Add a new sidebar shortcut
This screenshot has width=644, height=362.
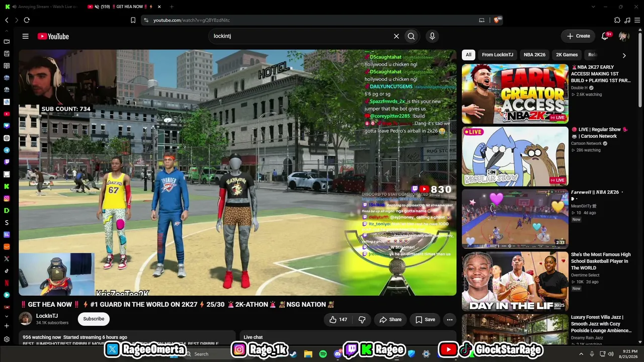[7, 326]
